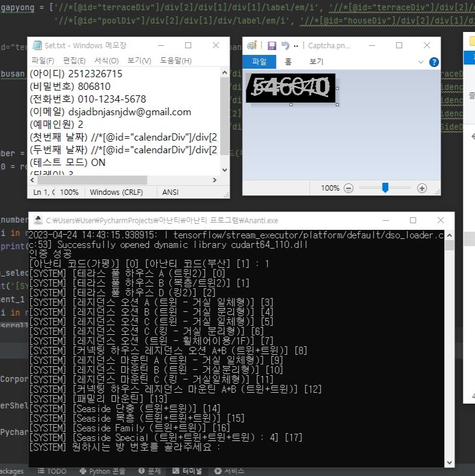Switch to the 보기 tab in Paint

point(316,62)
